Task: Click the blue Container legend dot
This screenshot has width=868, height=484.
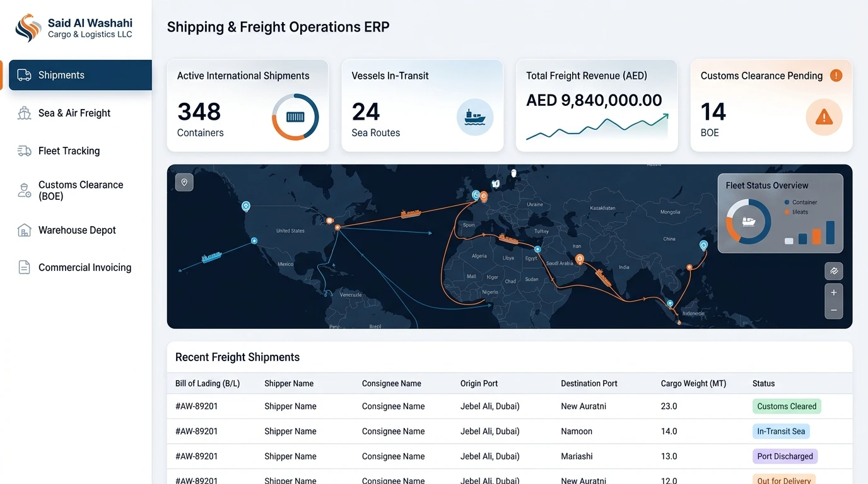Action: pos(787,202)
